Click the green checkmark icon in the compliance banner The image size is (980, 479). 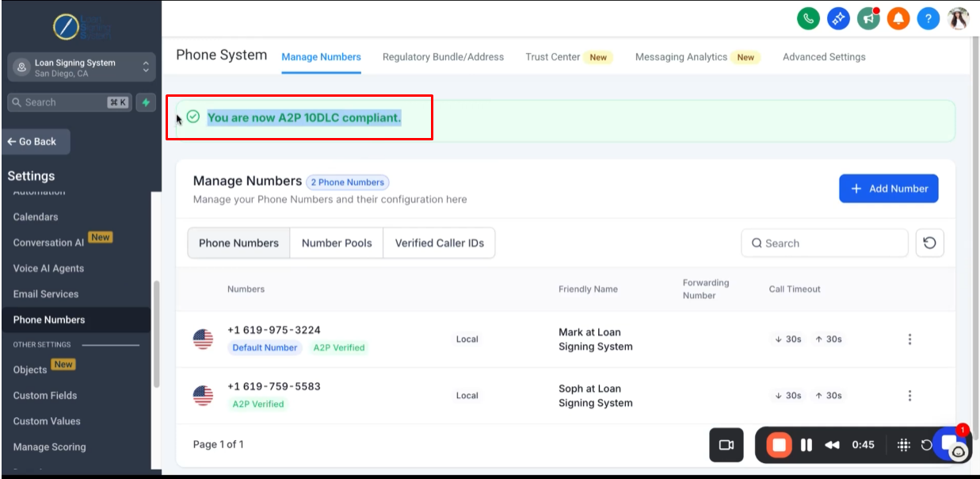click(x=193, y=117)
